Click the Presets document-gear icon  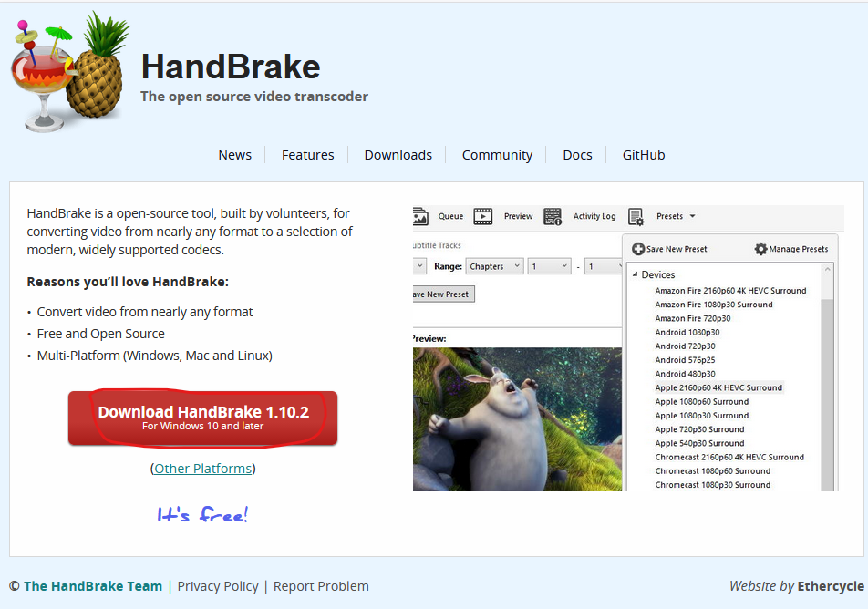(x=636, y=216)
